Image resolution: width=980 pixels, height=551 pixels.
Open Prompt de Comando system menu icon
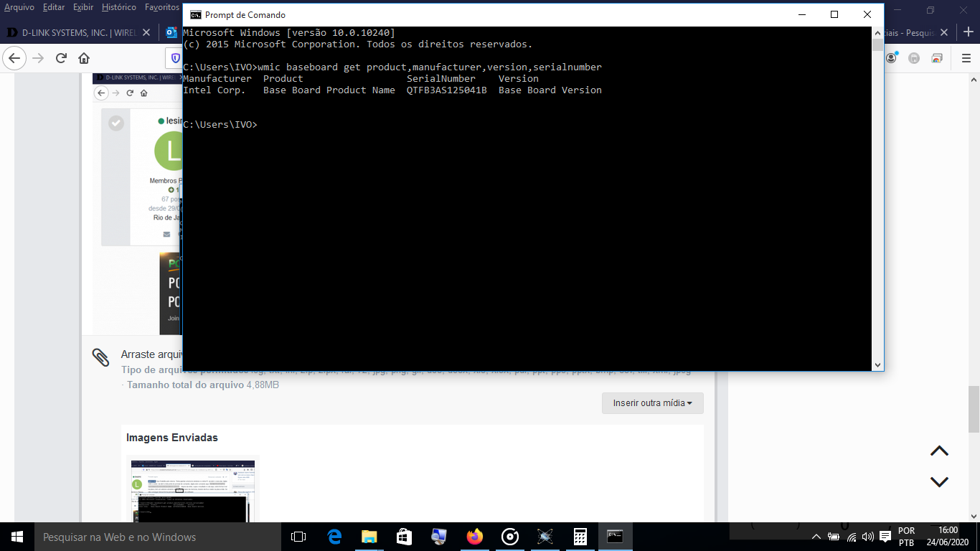coord(195,14)
